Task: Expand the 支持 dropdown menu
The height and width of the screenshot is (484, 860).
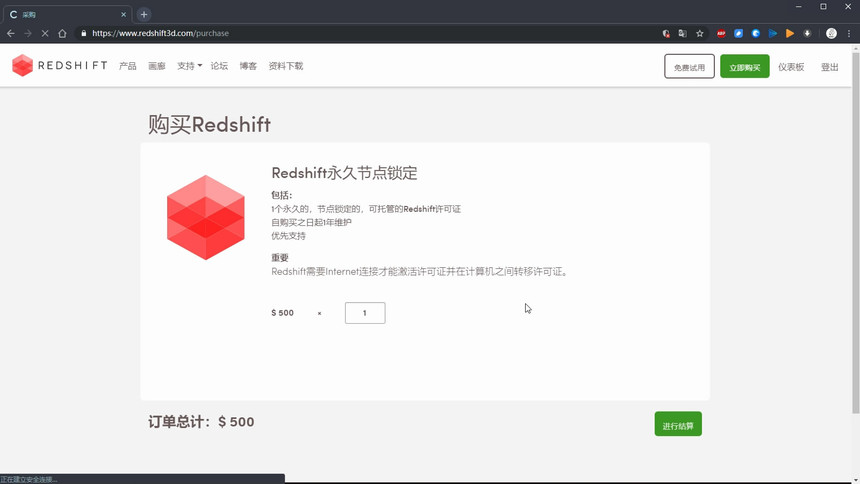Action: click(x=189, y=66)
